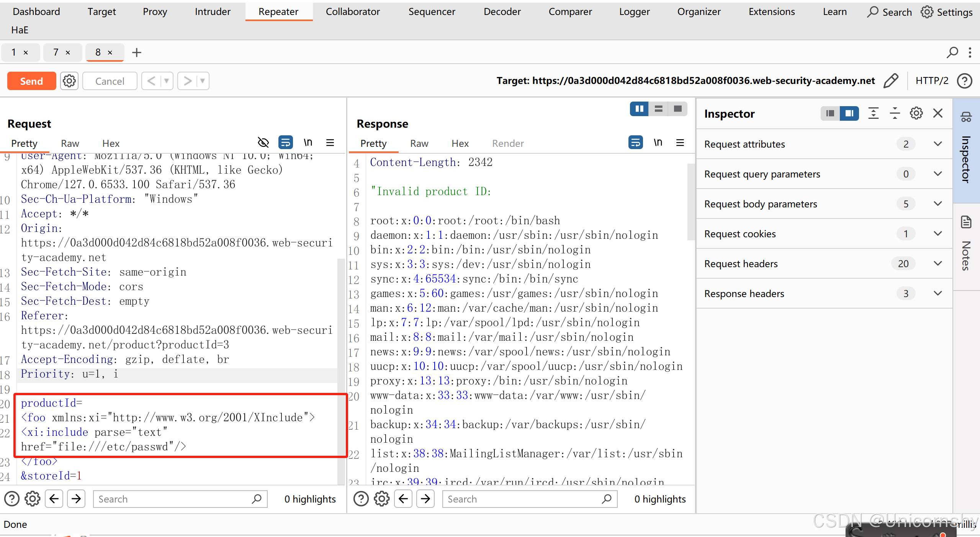Open history back dropdown arrow beside Cancel
The image size is (980, 537).
point(166,81)
